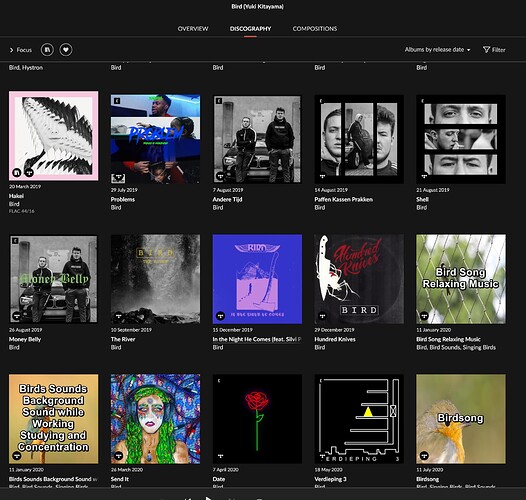Open the Money Belly album cover
Viewport: 526px width, 500px height.
54,279
